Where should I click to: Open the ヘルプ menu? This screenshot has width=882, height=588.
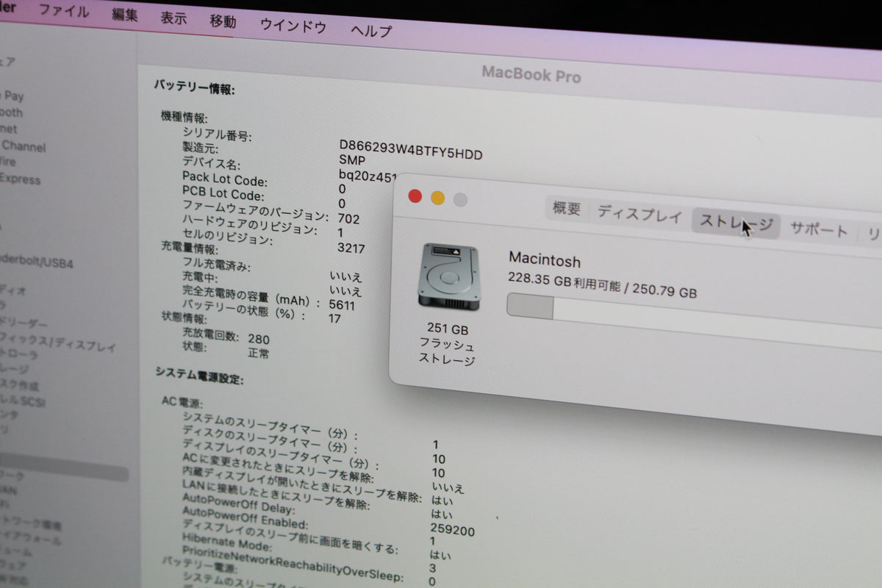[x=371, y=31]
